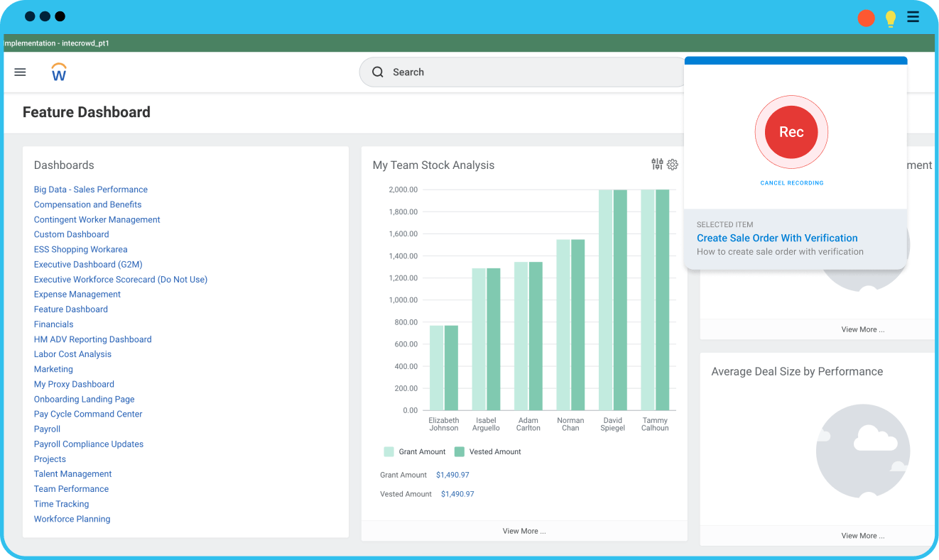Click Vested Amount value $1,490.97
Screen dimensions: 939x560
(x=457, y=494)
